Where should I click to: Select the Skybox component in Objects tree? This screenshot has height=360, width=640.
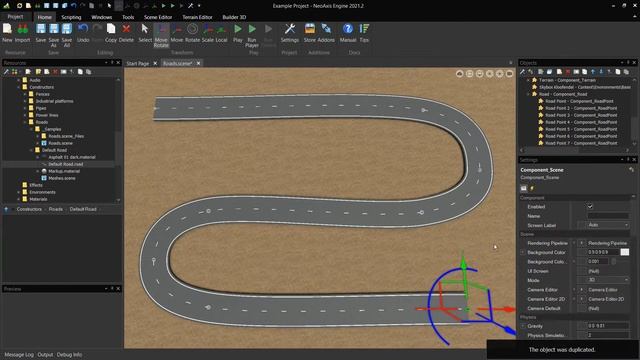pos(584,87)
